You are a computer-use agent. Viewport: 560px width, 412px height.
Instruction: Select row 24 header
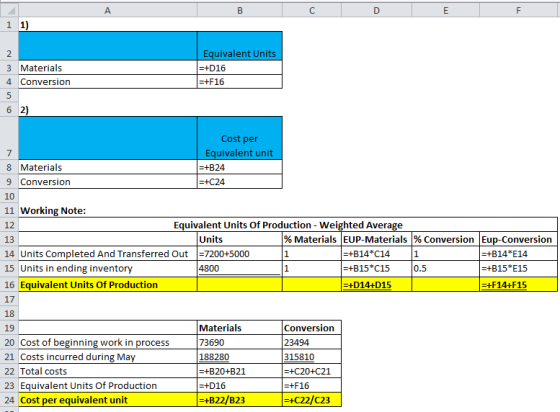tap(9, 400)
